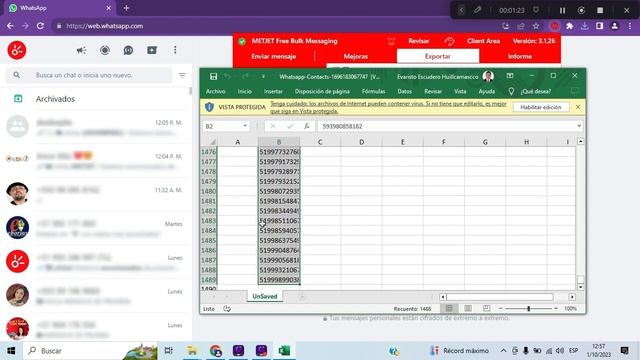Click the headset support icon in METJET
The height and width of the screenshot is (360, 640).
coord(449,41)
